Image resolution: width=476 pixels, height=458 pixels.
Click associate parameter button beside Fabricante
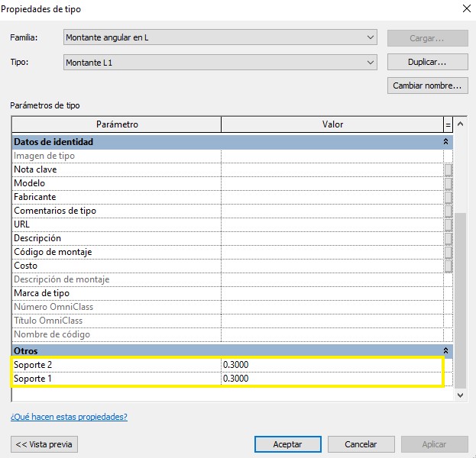click(x=448, y=197)
